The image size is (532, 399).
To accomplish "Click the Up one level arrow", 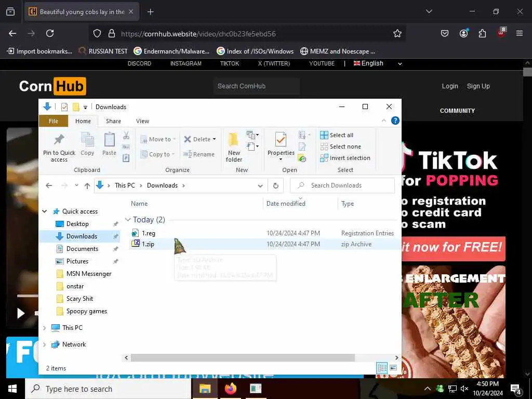I will (87, 185).
